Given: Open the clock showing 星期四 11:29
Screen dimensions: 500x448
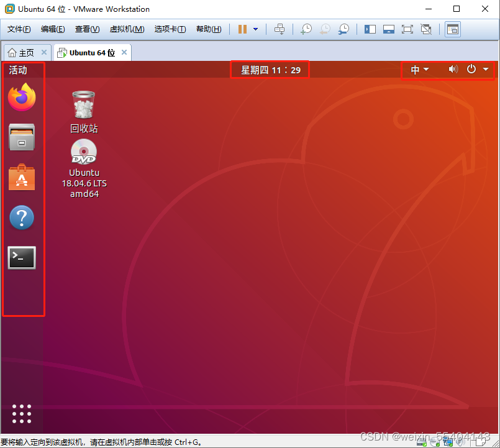Looking at the screenshot, I should [270, 70].
